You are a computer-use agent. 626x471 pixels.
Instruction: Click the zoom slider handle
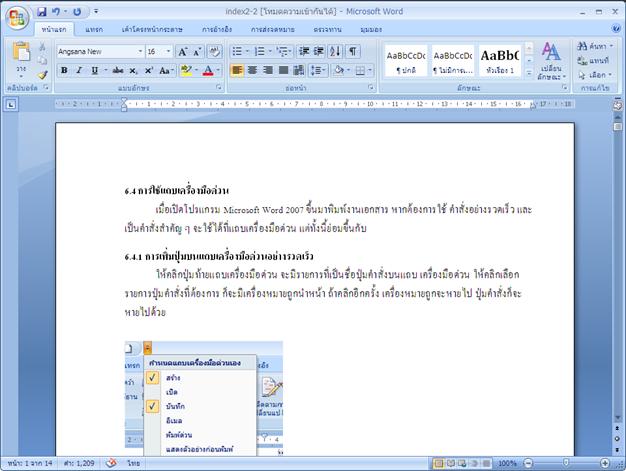(x=566, y=463)
